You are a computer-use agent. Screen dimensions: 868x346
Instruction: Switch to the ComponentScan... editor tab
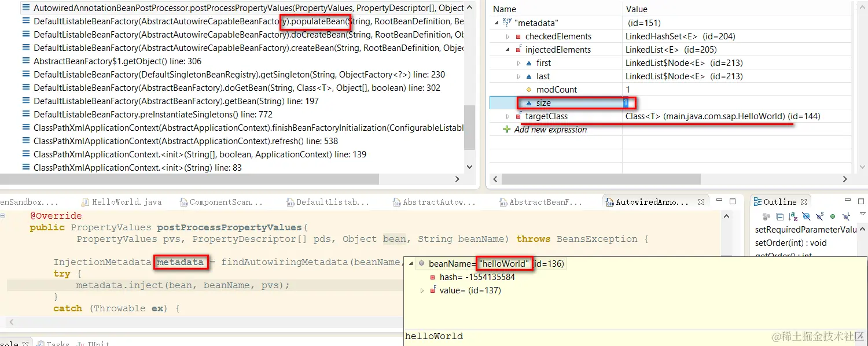tap(222, 202)
